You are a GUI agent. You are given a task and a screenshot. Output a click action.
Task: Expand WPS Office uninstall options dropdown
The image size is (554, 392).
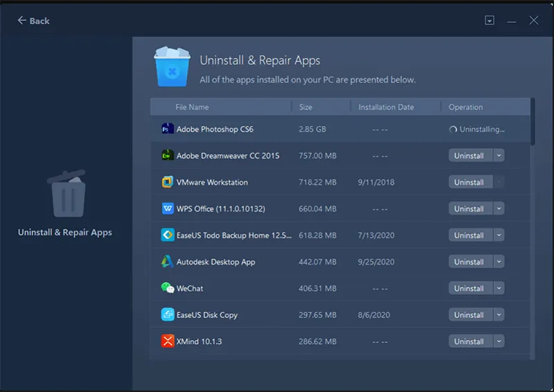pyautogui.click(x=499, y=208)
